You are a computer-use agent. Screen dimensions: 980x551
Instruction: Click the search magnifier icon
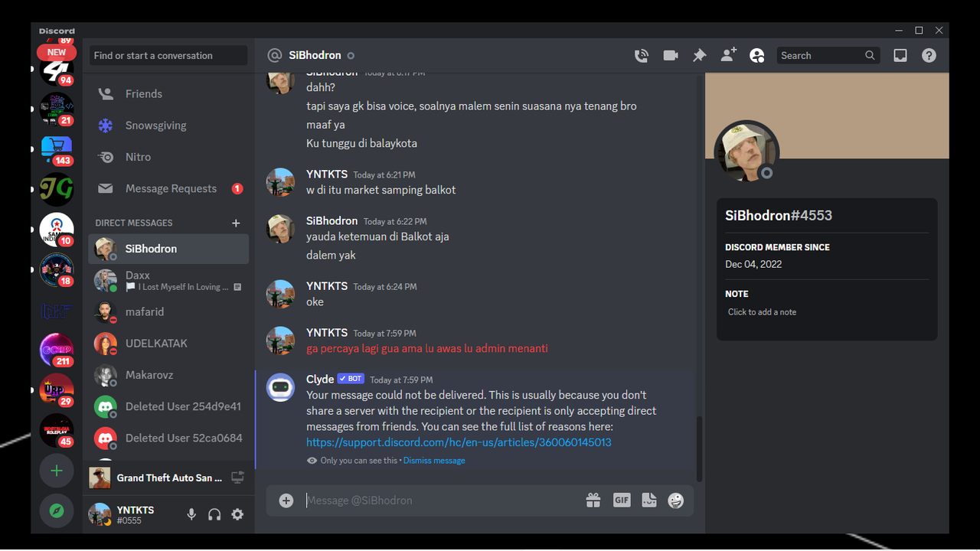870,55
